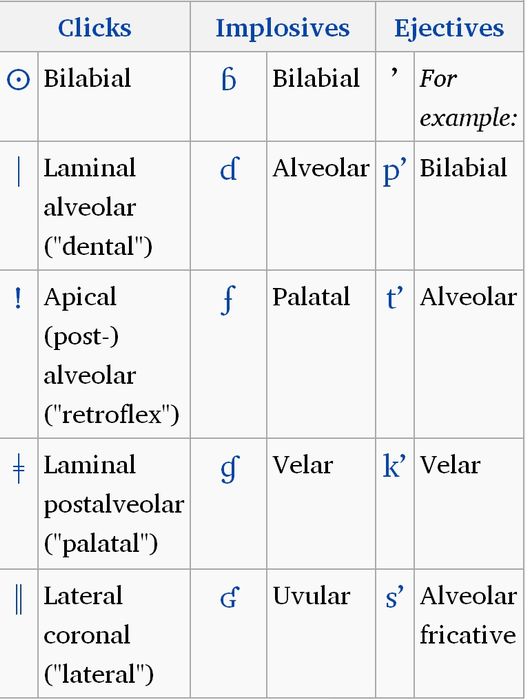Click the bilabial click symbol ʘ
This screenshot has height=700, width=528.
(19, 80)
